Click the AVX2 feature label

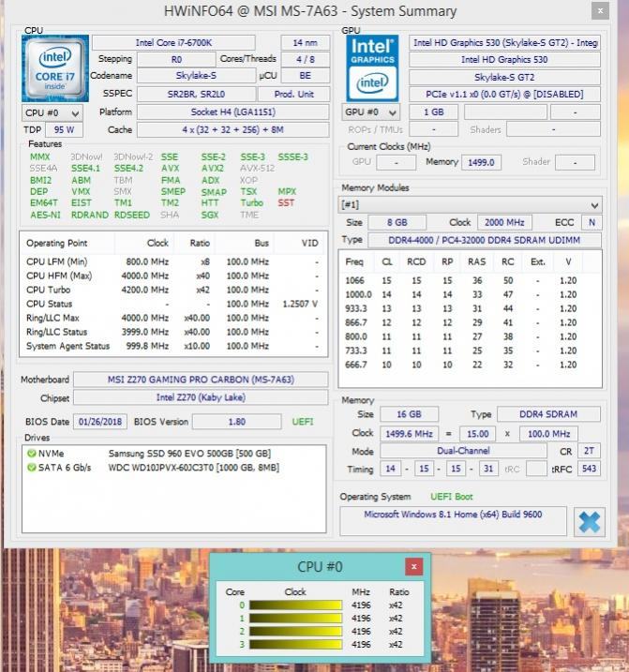[213, 169]
